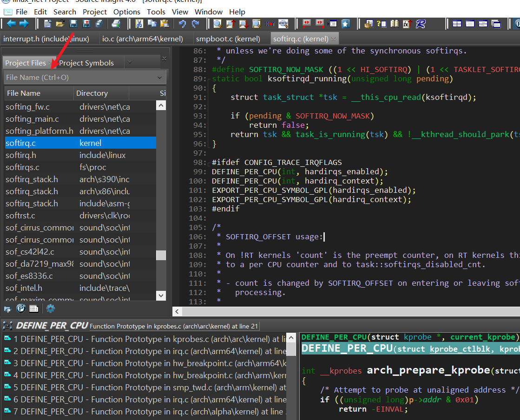Click the Lookup References R icon
The height and width of the screenshot is (420, 520).
tap(421, 24)
